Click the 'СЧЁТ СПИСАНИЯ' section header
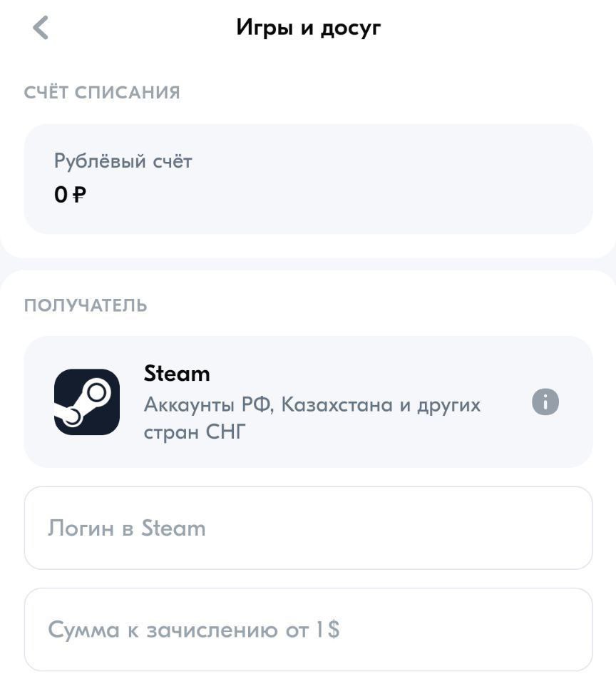Screen dimensions: 616x684 102,93
